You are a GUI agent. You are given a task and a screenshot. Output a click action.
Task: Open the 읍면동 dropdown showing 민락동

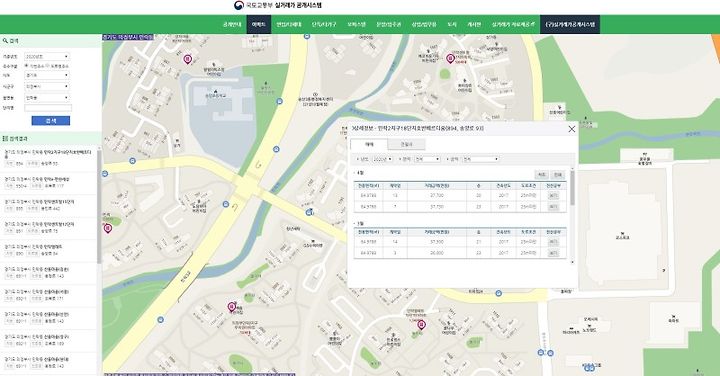coord(47,98)
